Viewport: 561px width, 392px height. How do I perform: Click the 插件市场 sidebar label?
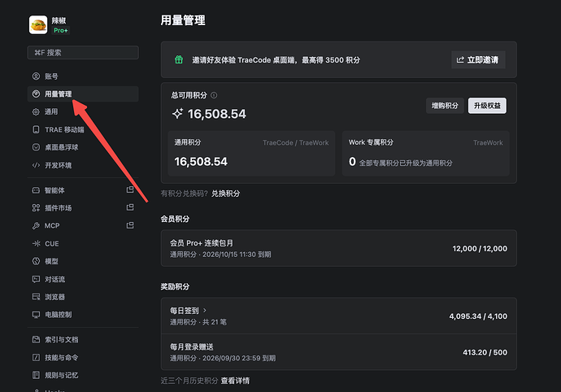tap(59, 208)
